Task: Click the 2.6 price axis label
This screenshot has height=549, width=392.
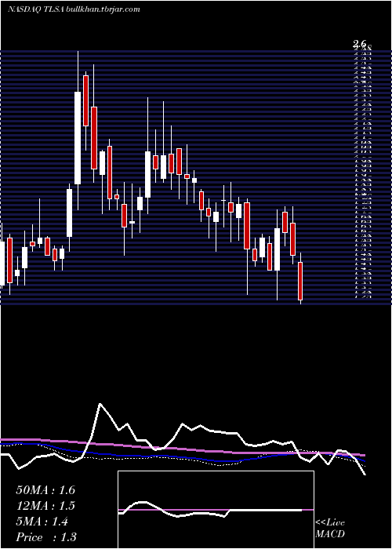Action: [x=359, y=43]
